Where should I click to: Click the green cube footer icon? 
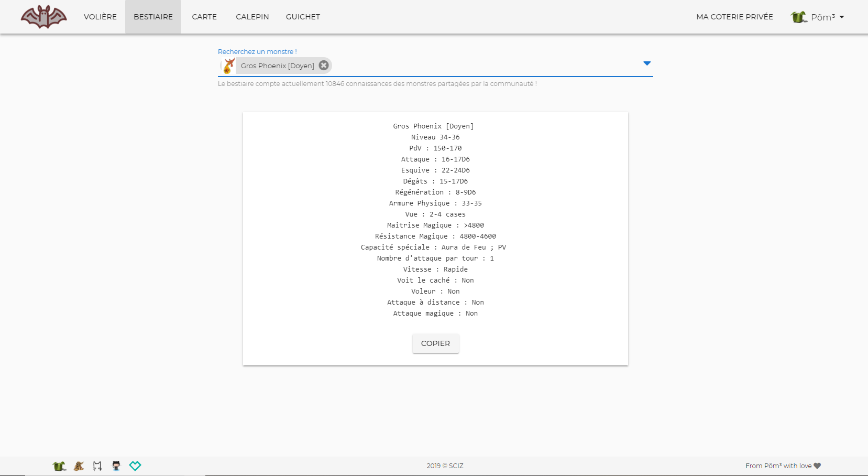click(x=59, y=466)
